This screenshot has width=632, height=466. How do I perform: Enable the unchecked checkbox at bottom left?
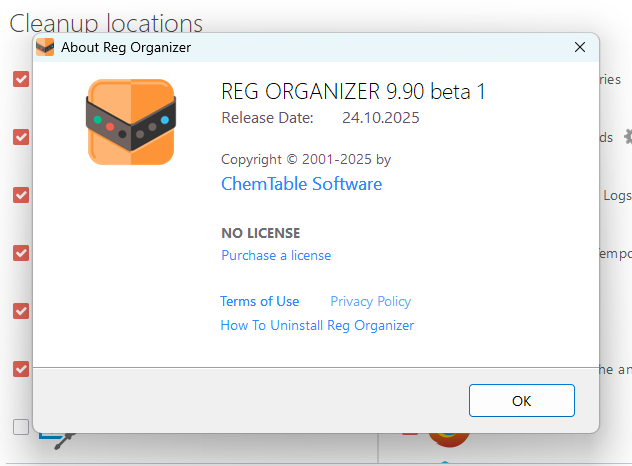(21, 427)
